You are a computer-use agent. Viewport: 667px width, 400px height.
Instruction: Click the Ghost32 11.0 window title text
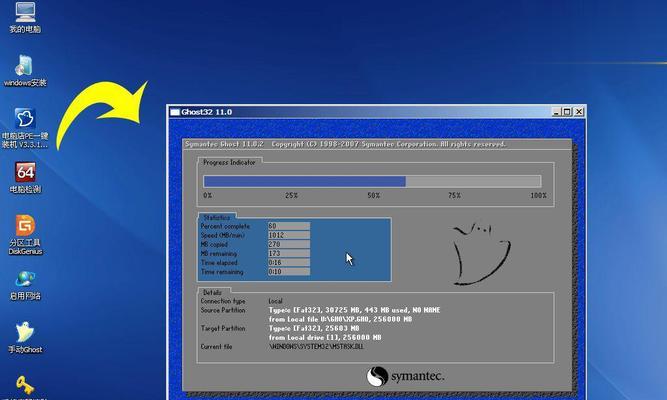point(207,112)
